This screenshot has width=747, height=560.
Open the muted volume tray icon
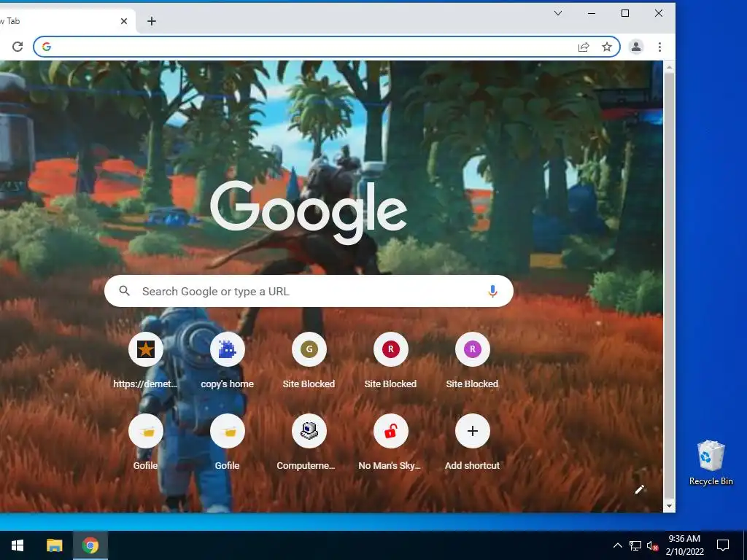[652, 545]
